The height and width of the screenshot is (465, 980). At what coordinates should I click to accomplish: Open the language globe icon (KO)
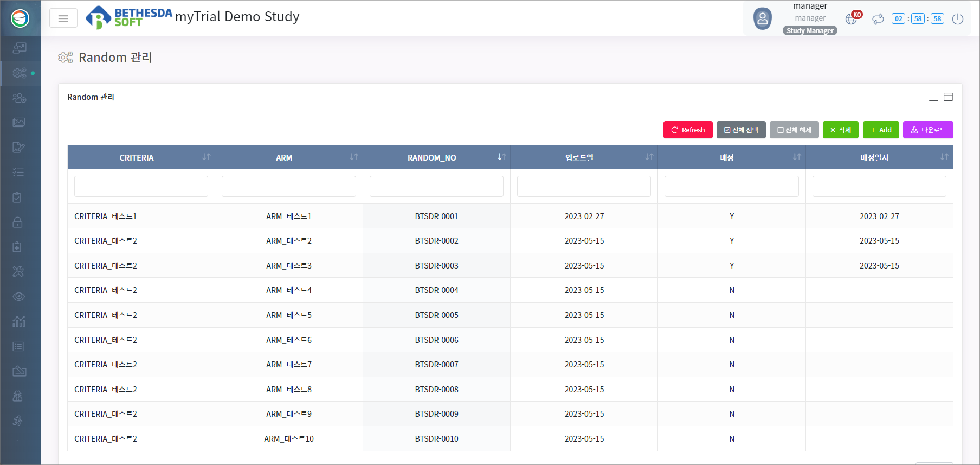pos(851,19)
